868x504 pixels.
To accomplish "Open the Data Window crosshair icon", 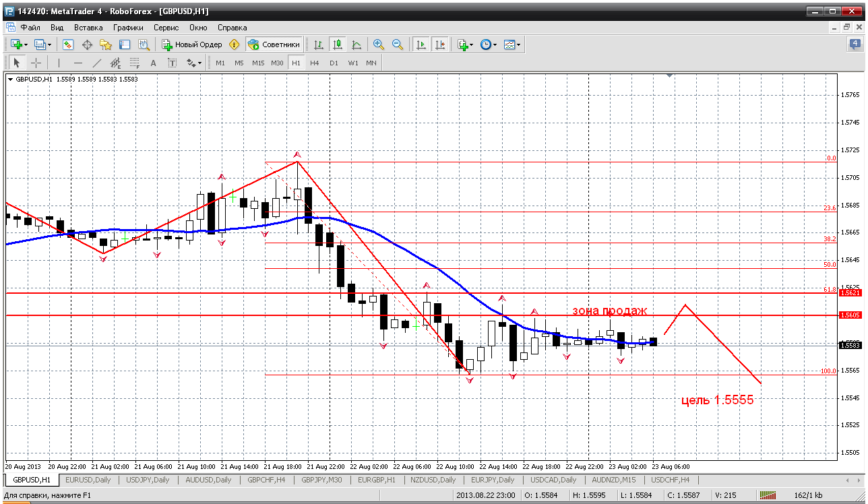I will click(87, 44).
